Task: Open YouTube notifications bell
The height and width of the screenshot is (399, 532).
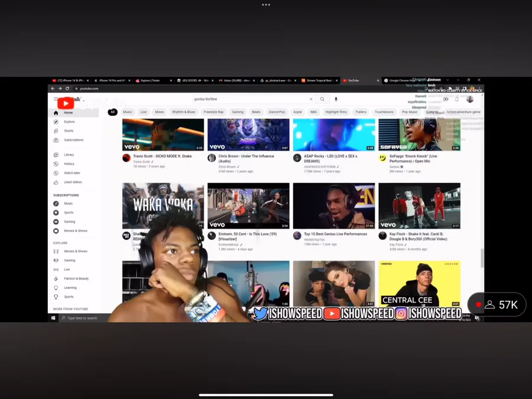Action: (x=457, y=99)
